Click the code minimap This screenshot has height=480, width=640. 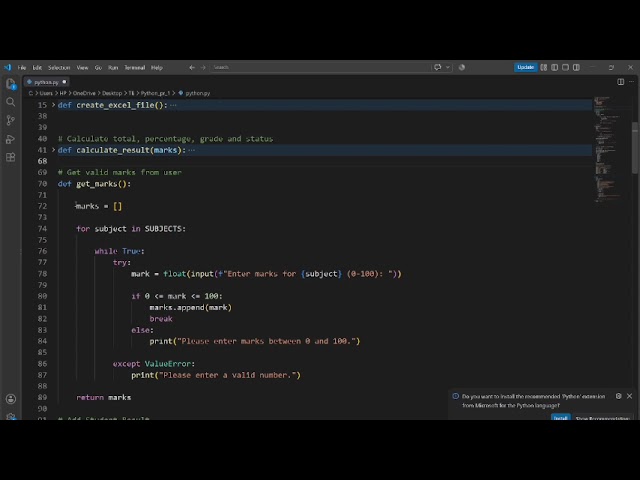pyautogui.click(x=610, y=149)
